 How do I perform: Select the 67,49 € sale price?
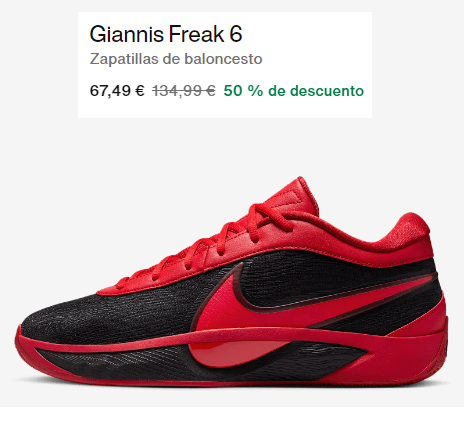click(x=117, y=91)
